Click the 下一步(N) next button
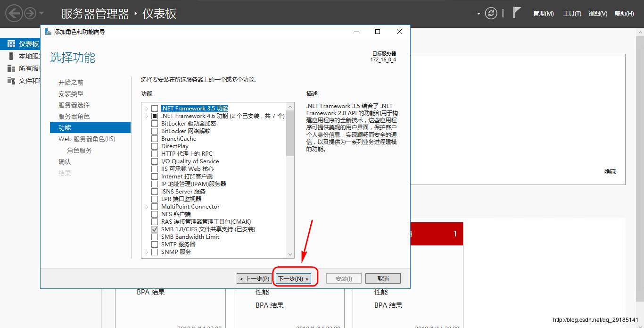The width and height of the screenshot is (644, 328). pos(293,278)
